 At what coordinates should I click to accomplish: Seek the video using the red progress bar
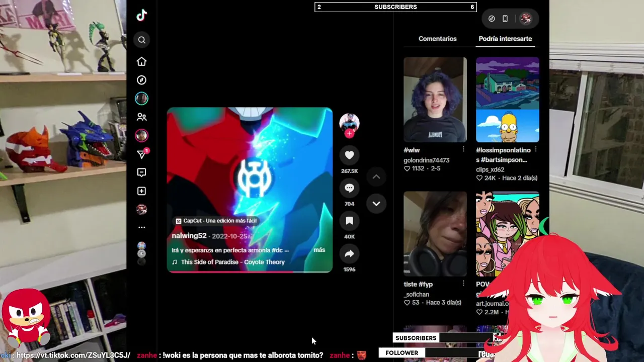250,271
